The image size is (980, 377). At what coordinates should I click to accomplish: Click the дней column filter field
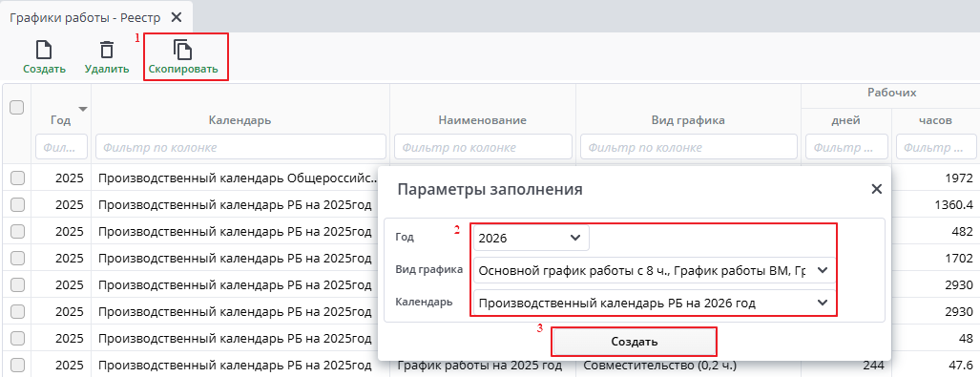(846, 148)
